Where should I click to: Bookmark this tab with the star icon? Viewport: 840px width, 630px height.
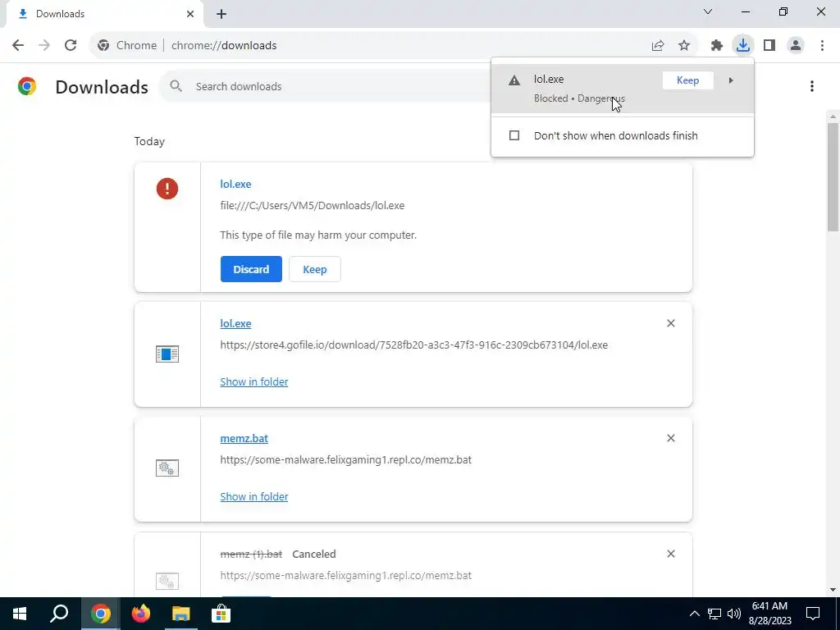pyautogui.click(x=684, y=46)
